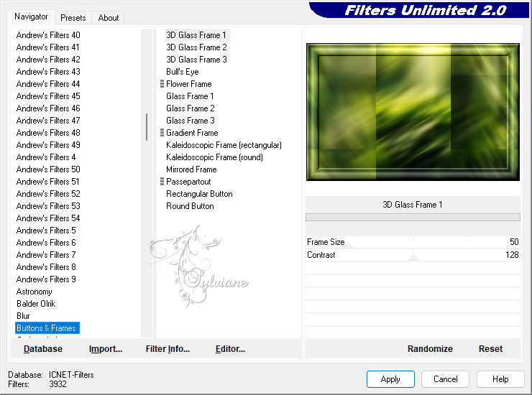Select Andrew's Filters 45 category
Viewport: 532px width, 395px height.
48,96
